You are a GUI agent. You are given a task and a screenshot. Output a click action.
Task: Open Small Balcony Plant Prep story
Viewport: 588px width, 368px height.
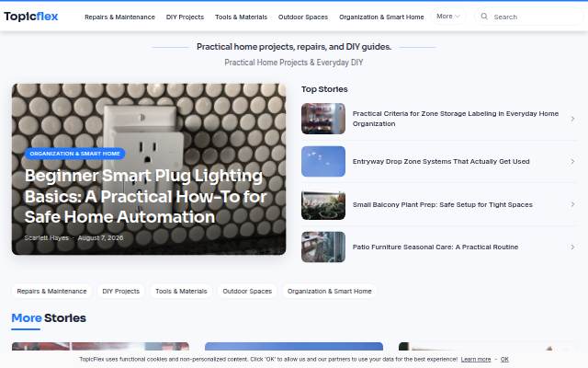point(443,204)
